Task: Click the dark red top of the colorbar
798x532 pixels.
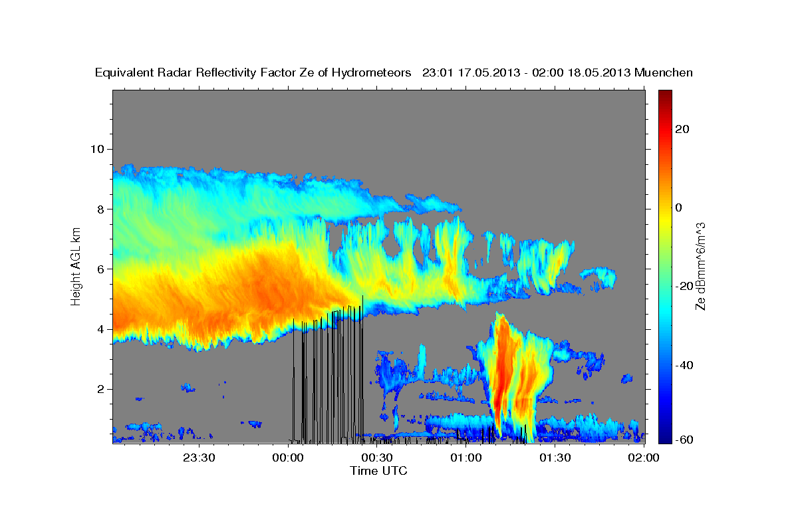Action: [x=664, y=94]
